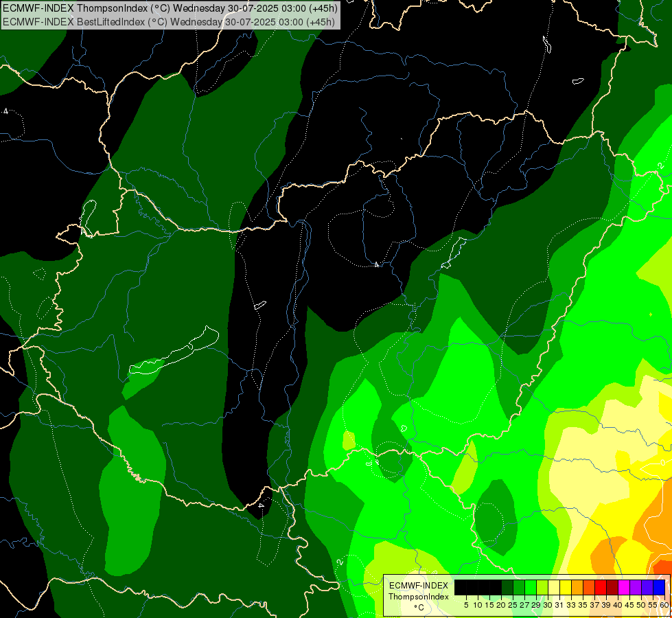Pick the bright green 27–29 legend swatch

(x=531, y=587)
